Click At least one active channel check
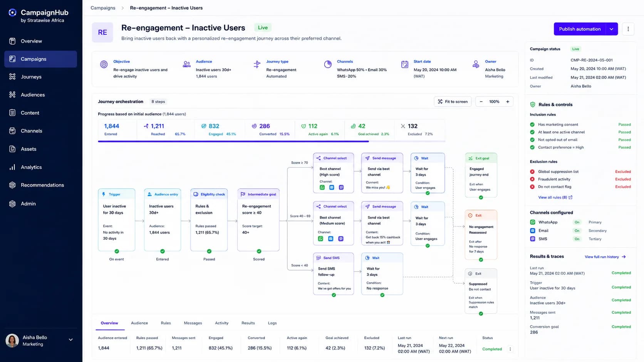The height and width of the screenshot is (362, 644). (x=532, y=132)
